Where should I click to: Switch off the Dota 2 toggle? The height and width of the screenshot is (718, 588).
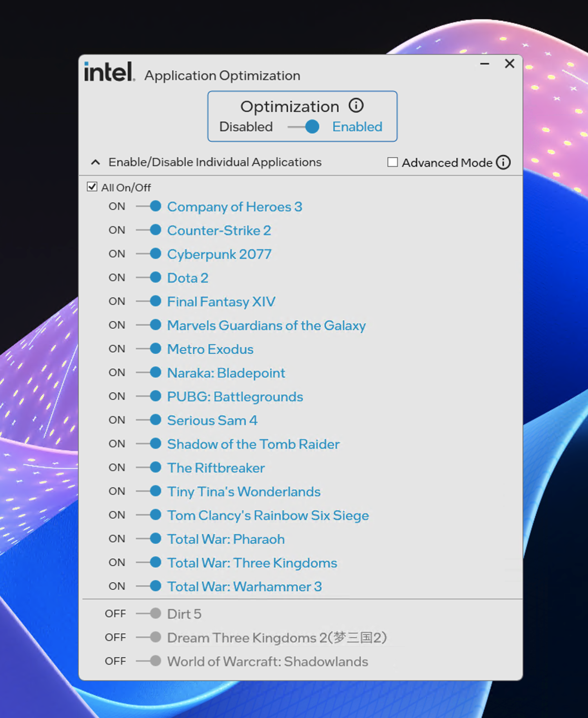(149, 277)
